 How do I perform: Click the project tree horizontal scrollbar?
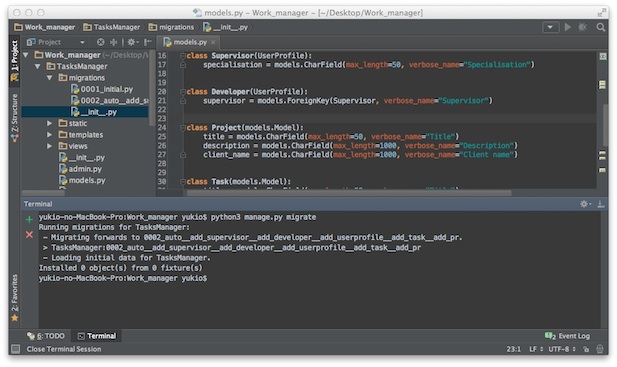pos(43,193)
